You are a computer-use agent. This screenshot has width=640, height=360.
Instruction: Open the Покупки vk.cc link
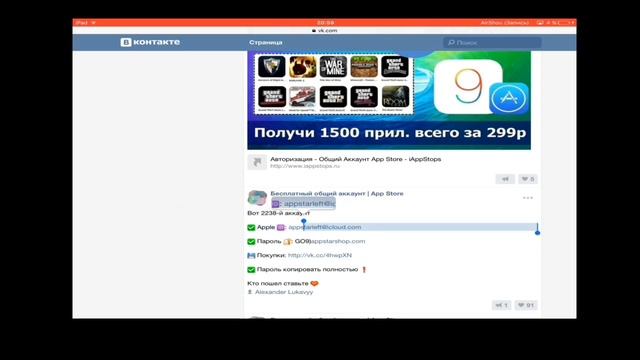pyautogui.click(x=320, y=255)
